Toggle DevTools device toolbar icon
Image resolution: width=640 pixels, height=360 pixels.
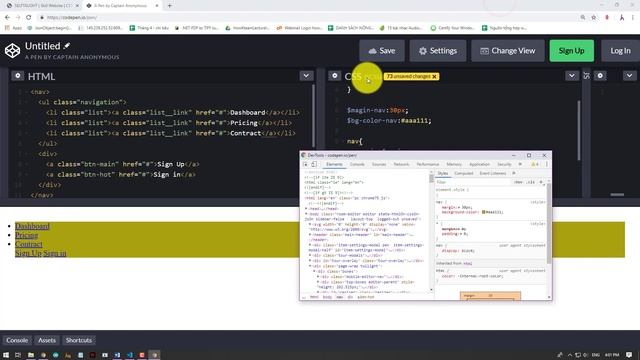tap(314, 164)
